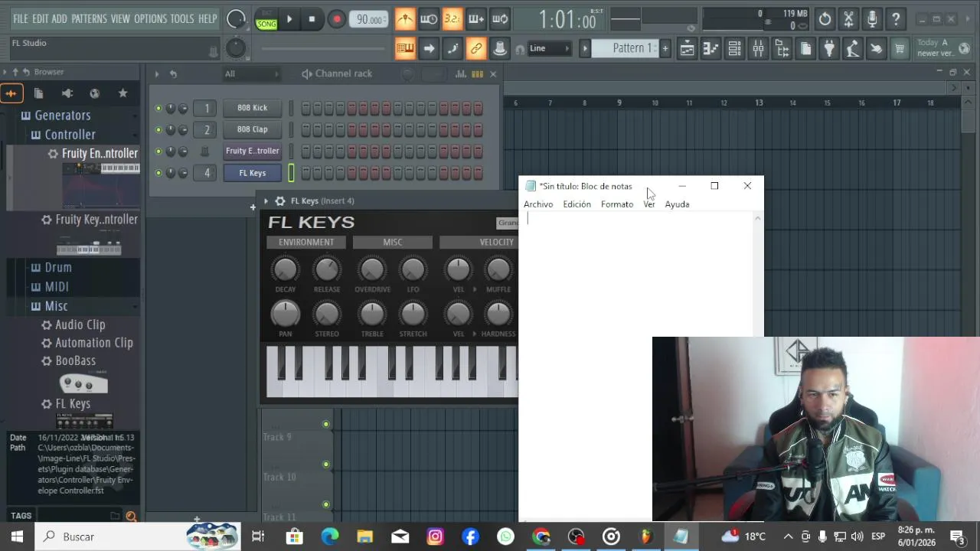
Task: Click the FL Keys channel button
Action: tap(253, 173)
